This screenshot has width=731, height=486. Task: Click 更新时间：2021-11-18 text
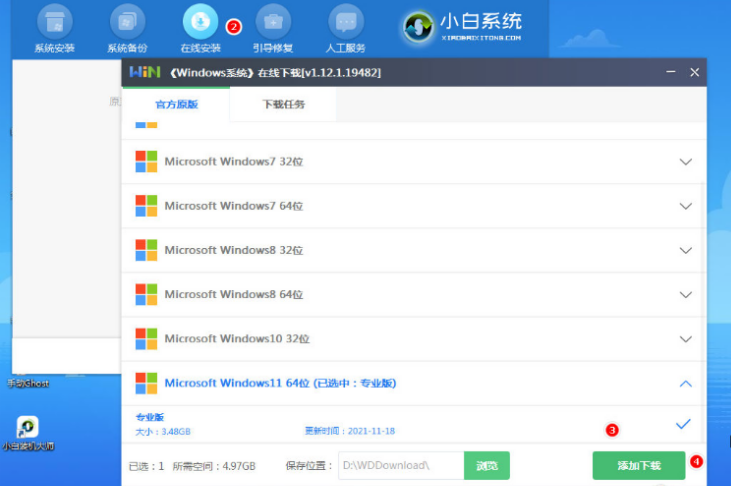point(350,431)
